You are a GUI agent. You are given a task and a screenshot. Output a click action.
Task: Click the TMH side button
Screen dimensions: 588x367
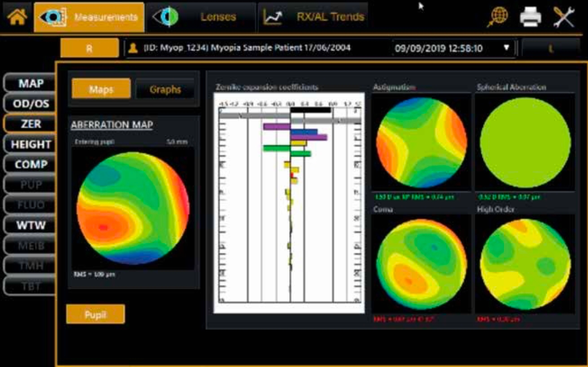click(x=30, y=266)
